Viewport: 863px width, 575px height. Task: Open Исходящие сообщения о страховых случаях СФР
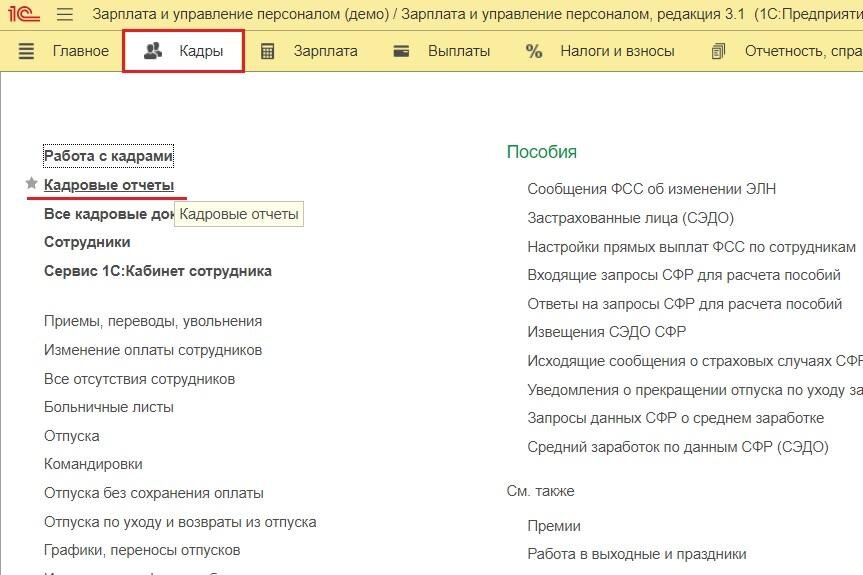[695, 361]
